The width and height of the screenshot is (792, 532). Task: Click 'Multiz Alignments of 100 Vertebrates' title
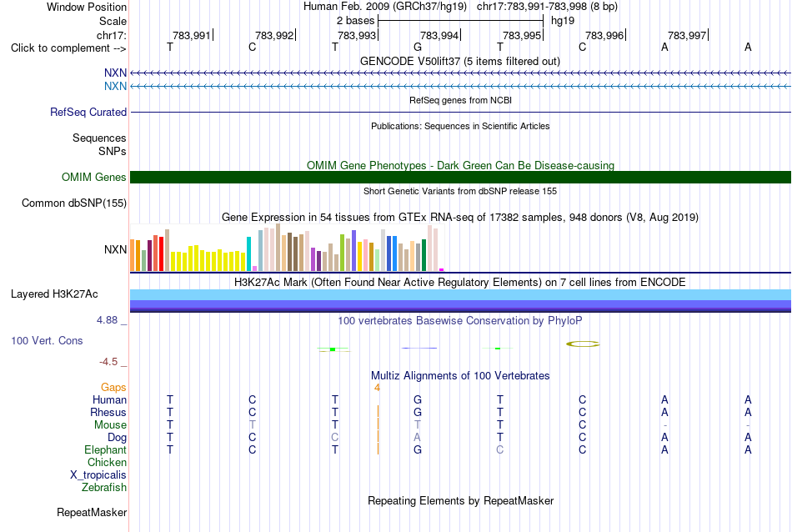click(x=460, y=375)
